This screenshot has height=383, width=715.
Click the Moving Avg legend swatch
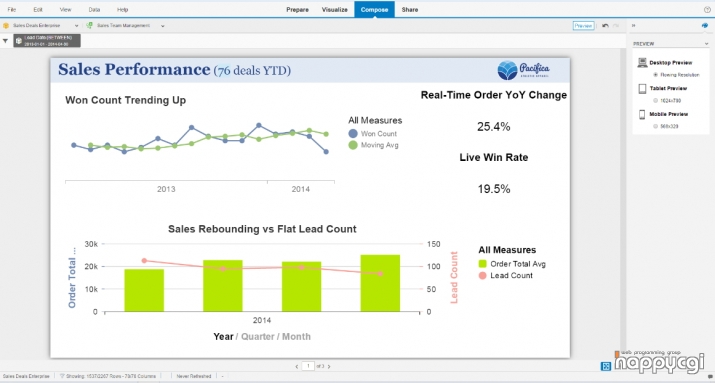coord(353,145)
